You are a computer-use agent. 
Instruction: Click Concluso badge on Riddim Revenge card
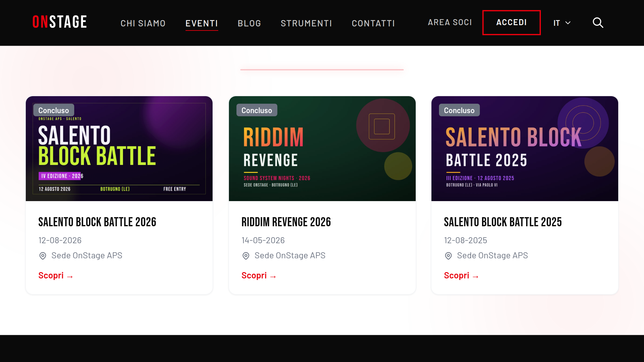pos(257,110)
